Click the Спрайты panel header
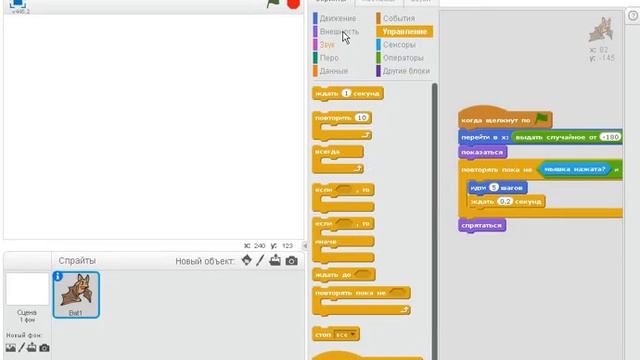This screenshot has height=360, width=640. [x=77, y=260]
